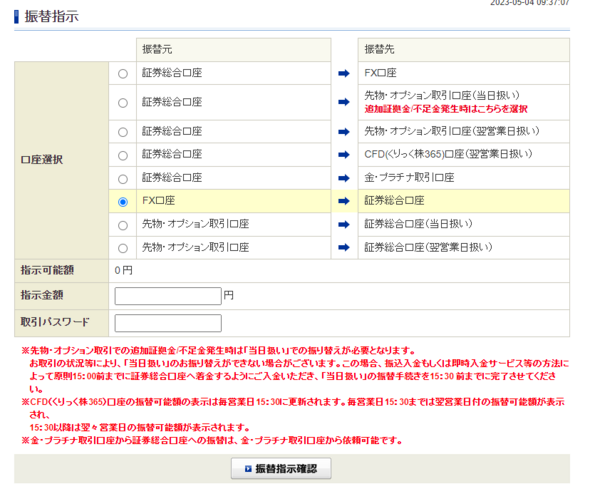Click arrow icon in highlighted FX口座 row
Viewport: 600px width, 489px height.
(x=344, y=201)
